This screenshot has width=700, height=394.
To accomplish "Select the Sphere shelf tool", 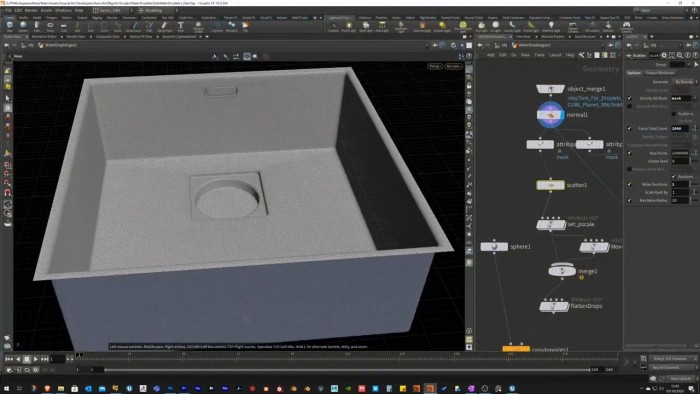I will point(23,26).
